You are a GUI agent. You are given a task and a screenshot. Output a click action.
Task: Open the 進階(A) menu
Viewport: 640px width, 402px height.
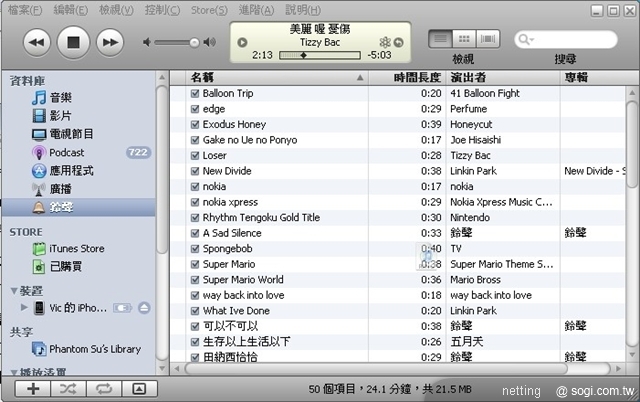click(256, 10)
